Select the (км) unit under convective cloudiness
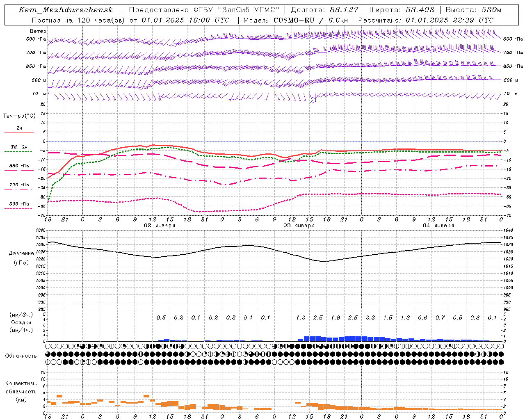This screenshot has width=525, height=420. tap(21, 399)
